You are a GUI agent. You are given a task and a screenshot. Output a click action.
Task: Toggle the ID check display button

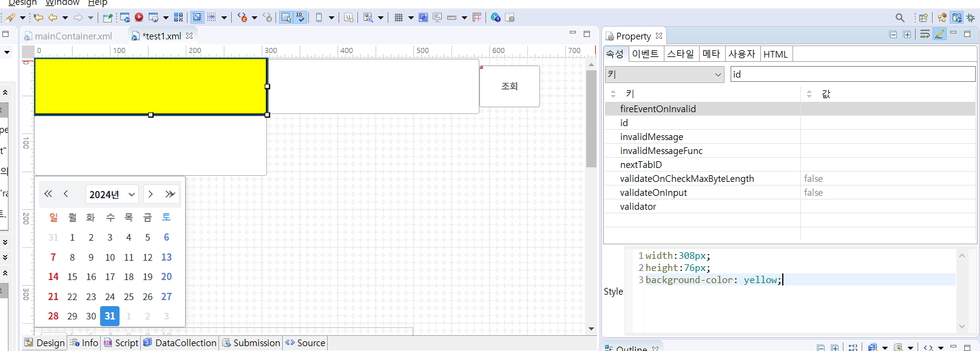pyautogui.click(x=300, y=18)
